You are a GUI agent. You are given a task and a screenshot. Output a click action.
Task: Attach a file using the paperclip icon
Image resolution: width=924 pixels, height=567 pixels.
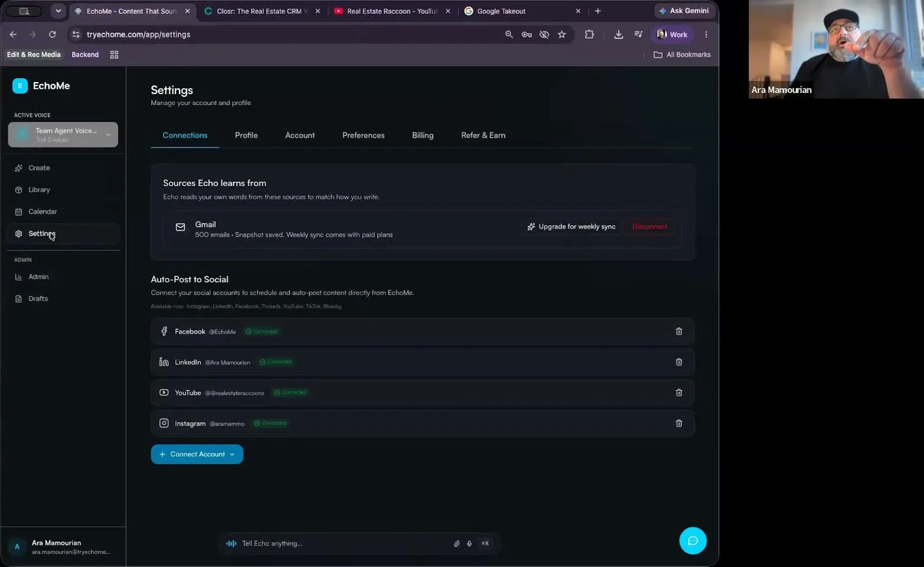tap(456, 543)
